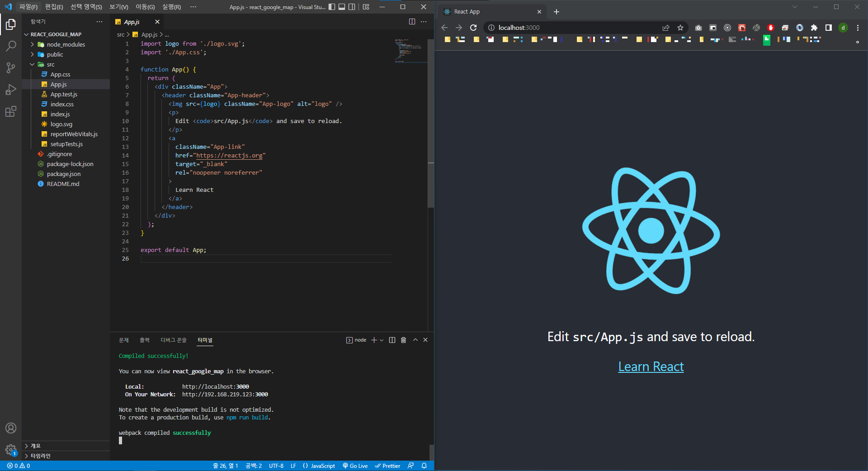Open Chrome side panel icon
This screenshot has height=471, width=868.
pos(829,28)
